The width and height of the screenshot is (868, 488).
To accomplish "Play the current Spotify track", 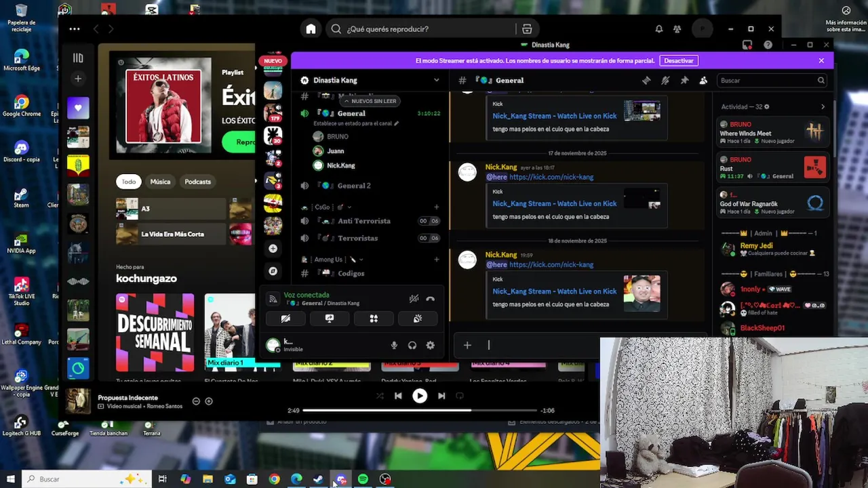I will [x=420, y=396].
